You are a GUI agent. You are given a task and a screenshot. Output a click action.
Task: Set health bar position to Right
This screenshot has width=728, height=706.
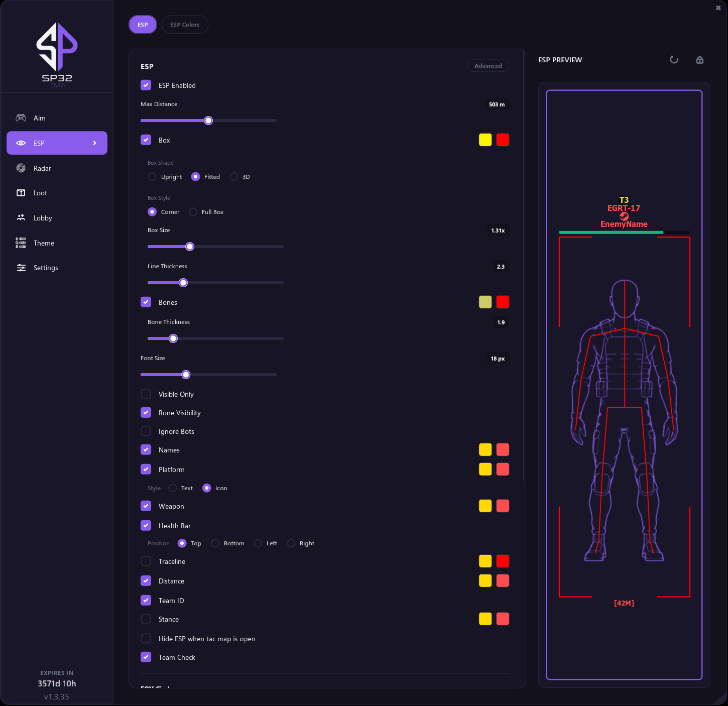point(291,543)
